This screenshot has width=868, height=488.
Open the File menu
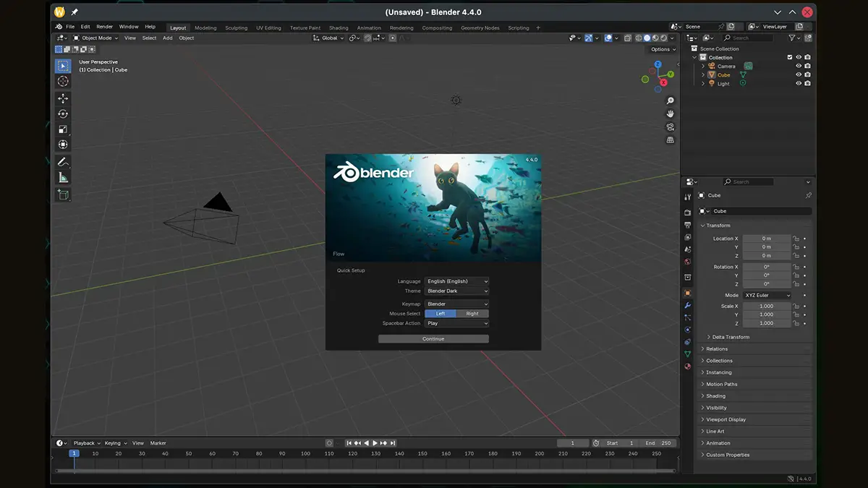pos(70,27)
